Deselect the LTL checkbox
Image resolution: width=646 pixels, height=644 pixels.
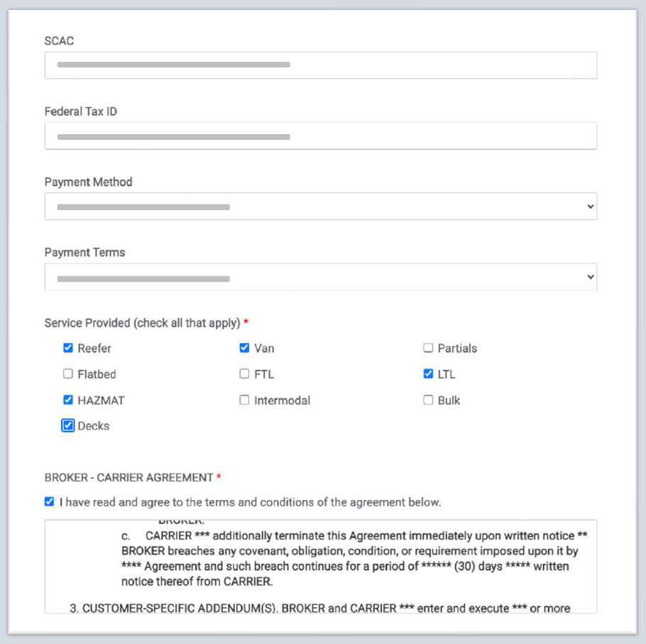(428, 373)
